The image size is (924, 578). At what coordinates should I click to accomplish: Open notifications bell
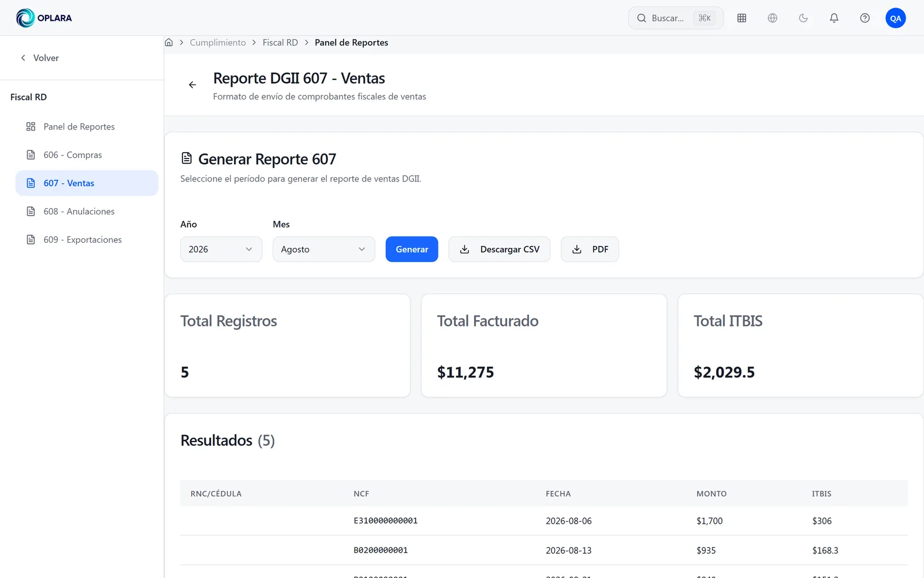pos(834,18)
